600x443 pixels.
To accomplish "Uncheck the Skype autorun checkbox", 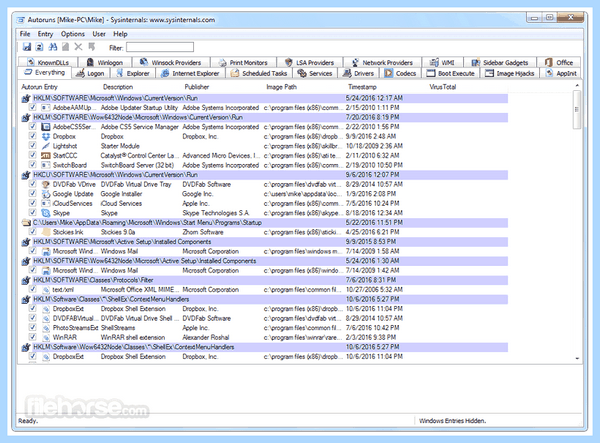I will (33, 212).
